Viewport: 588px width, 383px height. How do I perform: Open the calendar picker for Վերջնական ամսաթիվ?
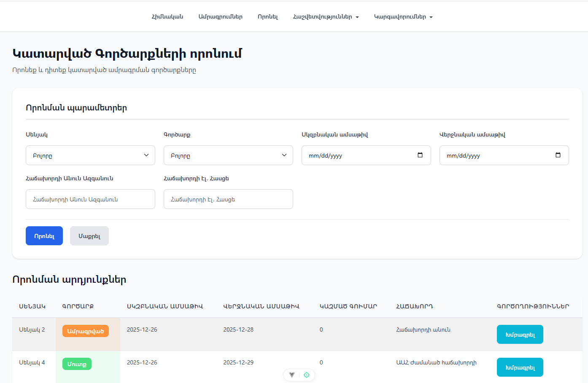pos(558,155)
